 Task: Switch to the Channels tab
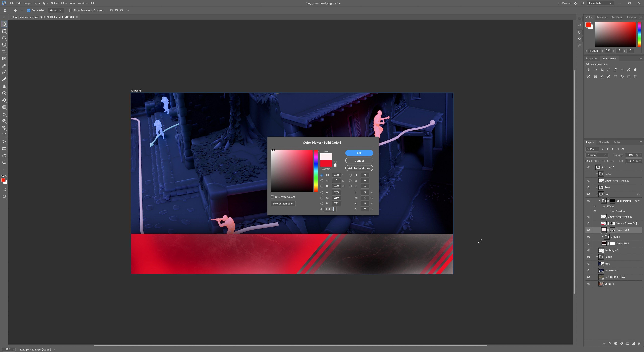click(x=604, y=142)
